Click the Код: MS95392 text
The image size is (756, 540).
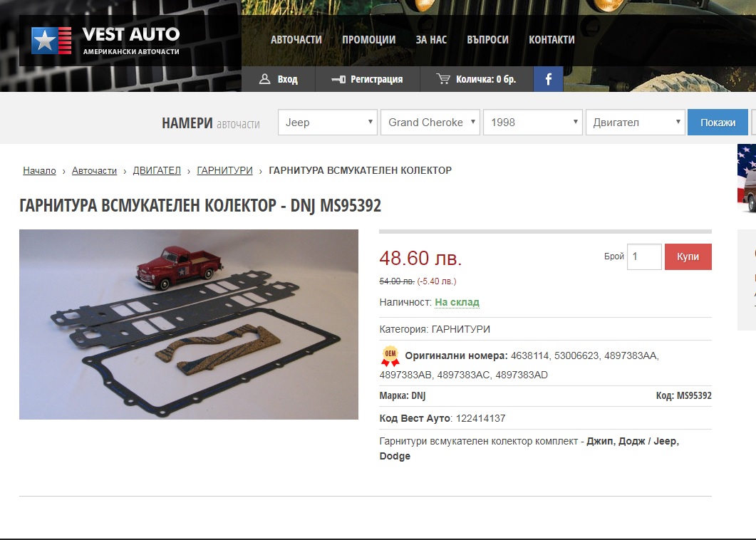pyautogui.click(x=684, y=396)
